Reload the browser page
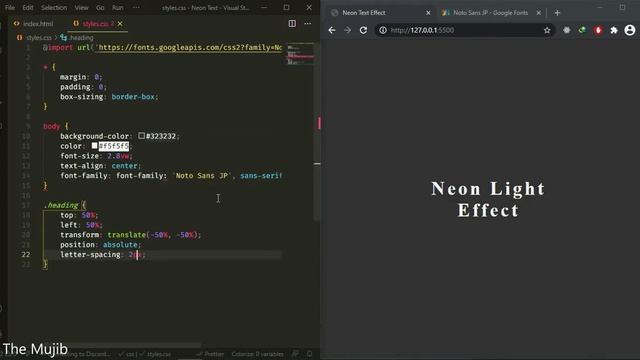640x360 pixels. click(x=363, y=30)
